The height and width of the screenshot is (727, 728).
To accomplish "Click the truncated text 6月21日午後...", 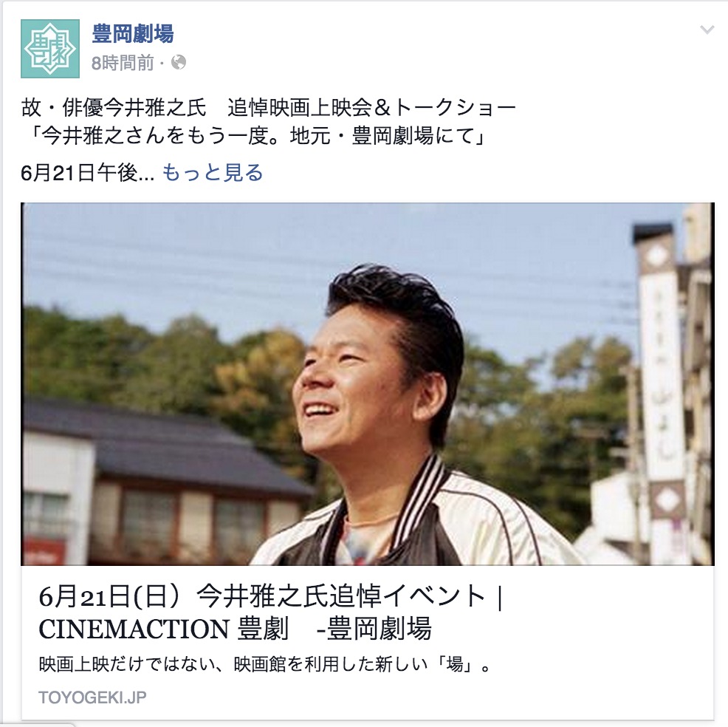I will (x=87, y=173).
